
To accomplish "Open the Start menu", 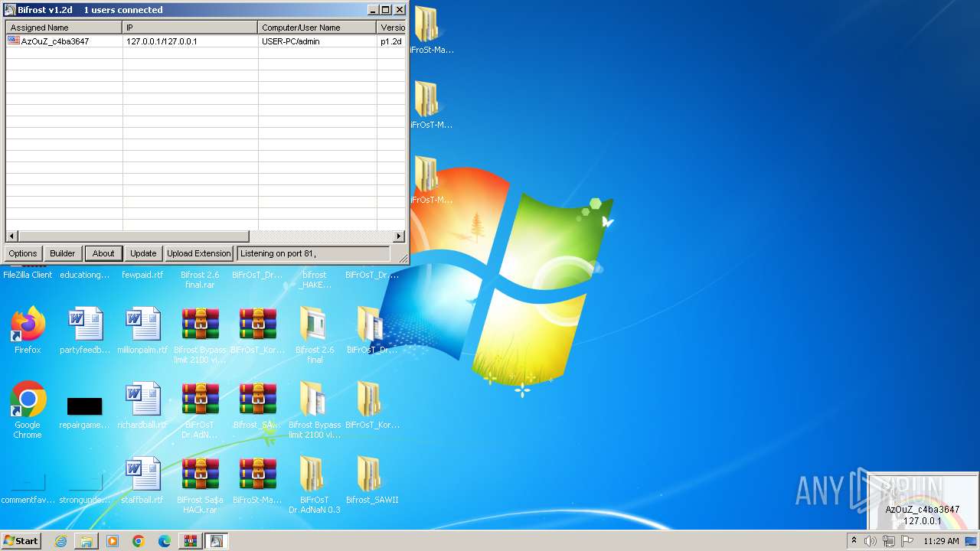I will (21, 541).
